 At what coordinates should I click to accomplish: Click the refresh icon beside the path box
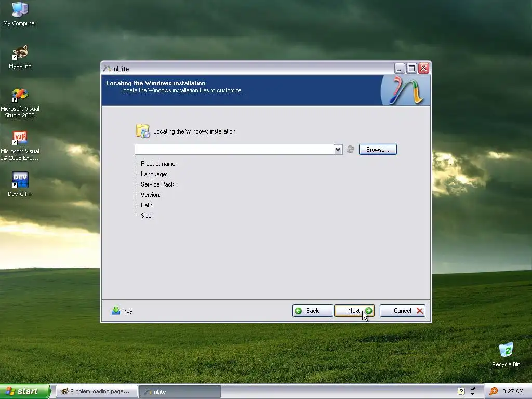(x=350, y=149)
